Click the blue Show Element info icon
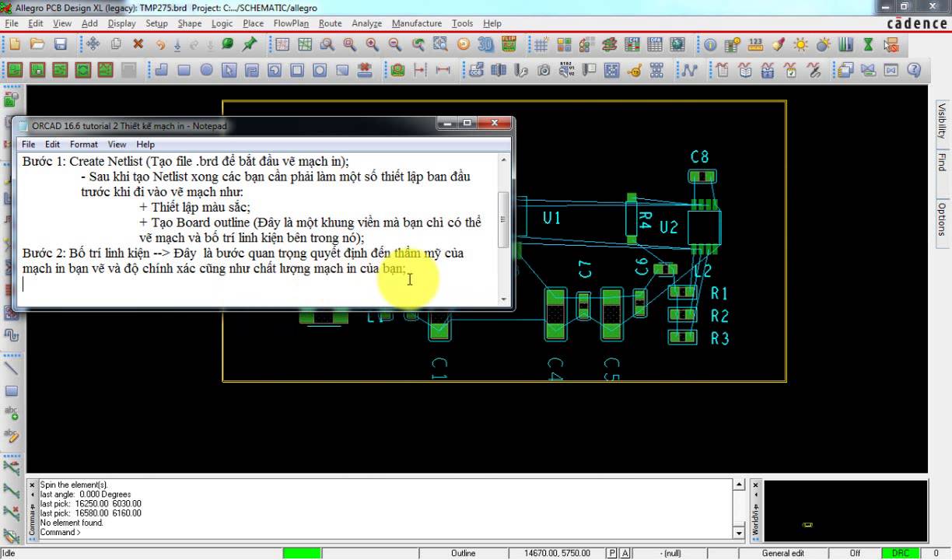Image resolution: width=952 pixels, height=560 pixels. coord(710,44)
